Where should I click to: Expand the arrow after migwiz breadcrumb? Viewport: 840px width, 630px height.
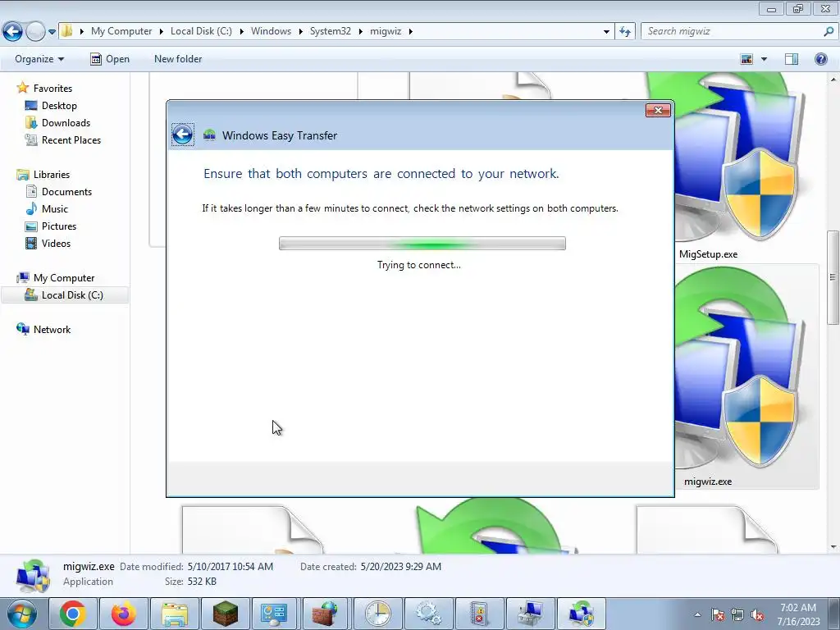point(411,31)
